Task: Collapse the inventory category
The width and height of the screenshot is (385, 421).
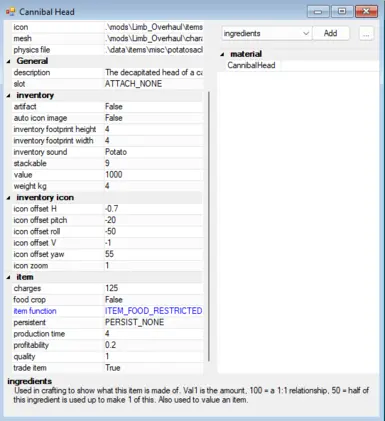Action: click(x=9, y=96)
